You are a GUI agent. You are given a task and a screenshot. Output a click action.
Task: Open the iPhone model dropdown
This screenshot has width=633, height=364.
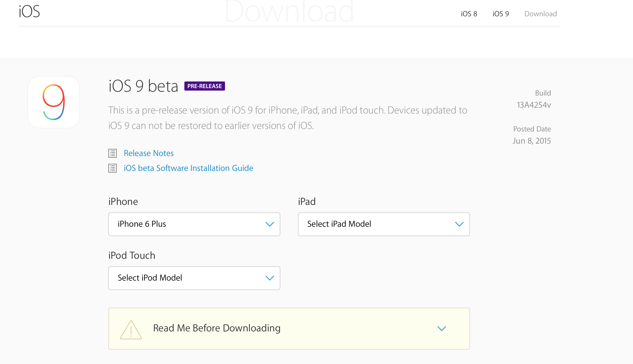point(194,224)
